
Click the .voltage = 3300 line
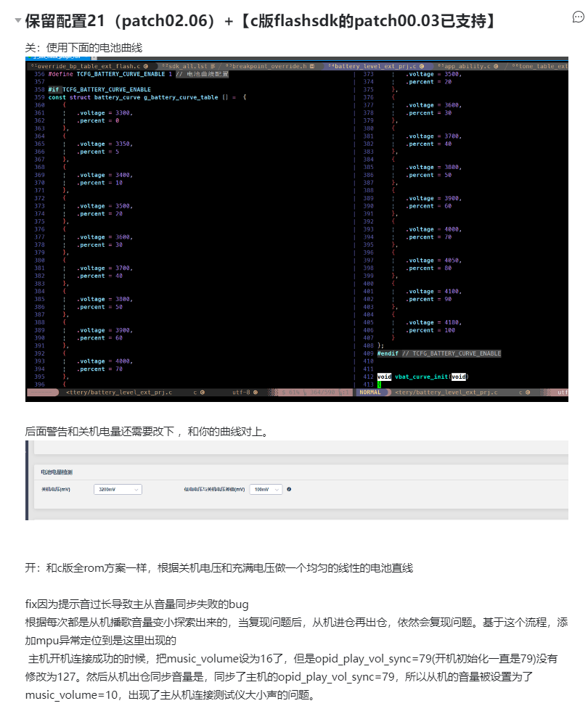(105, 113)
